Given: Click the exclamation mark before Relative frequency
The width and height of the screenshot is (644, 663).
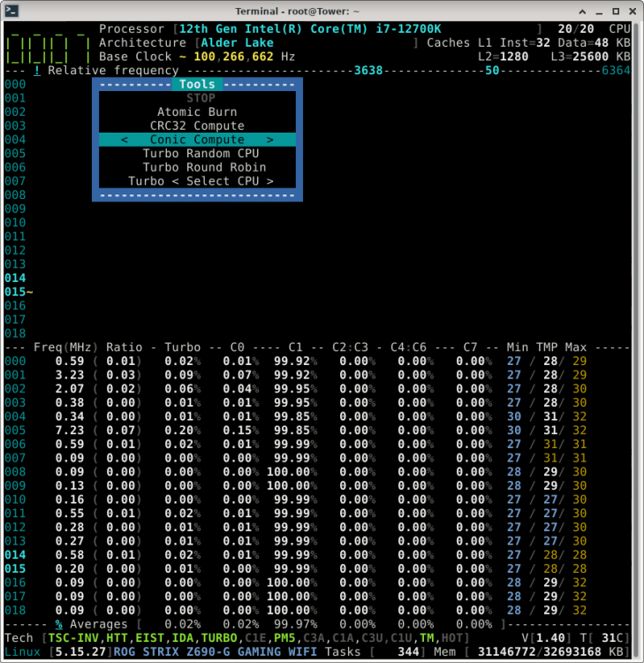Looking at the screenshot, I should pyautogui.click(x=37, y=71).
